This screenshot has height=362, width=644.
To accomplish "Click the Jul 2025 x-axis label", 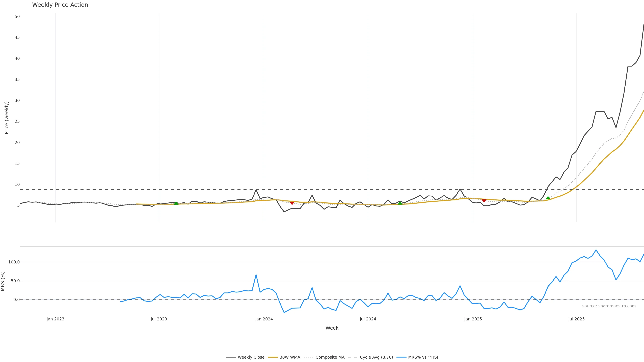I will point(576,319).
